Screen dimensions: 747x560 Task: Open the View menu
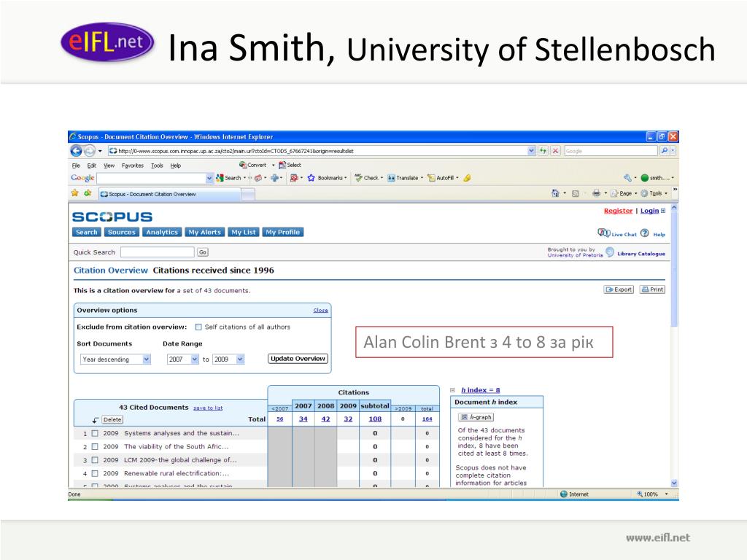109,166
